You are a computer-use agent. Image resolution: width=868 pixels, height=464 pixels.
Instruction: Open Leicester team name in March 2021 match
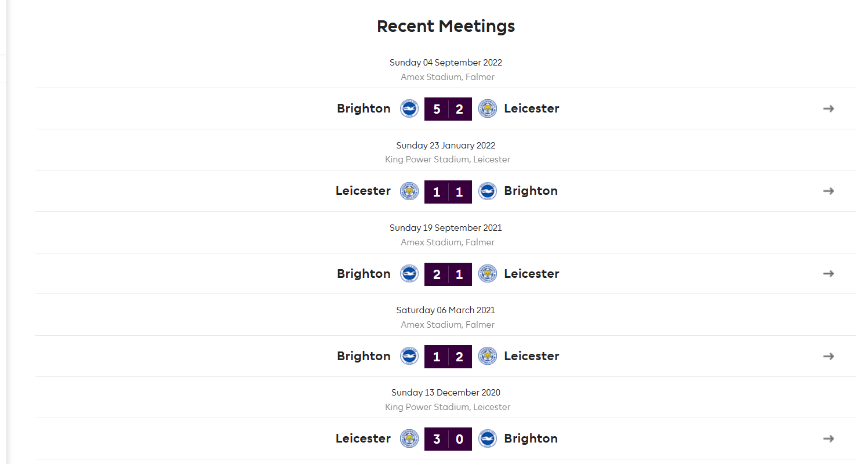pos(532,356)
